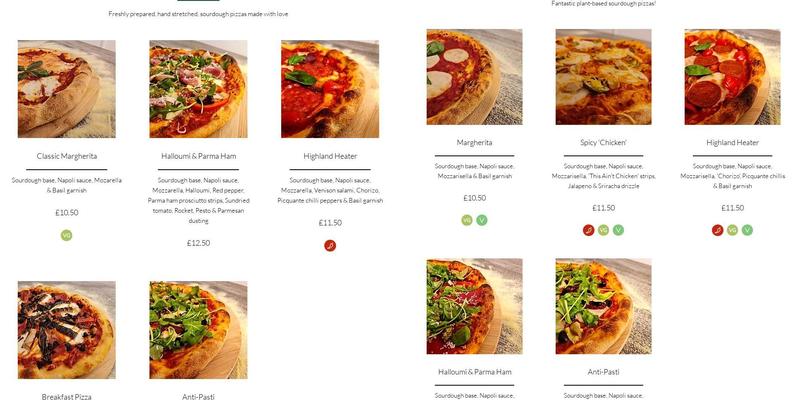800x400 pixels.
Task: Select the Spicy 'Chicken' pizza image
Action: point(603,77)
